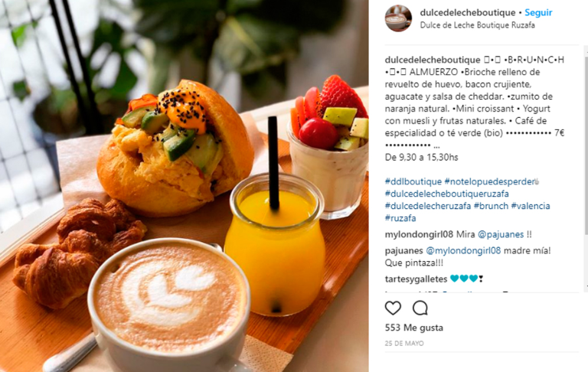Open mention @pajuanes in comment
The image size is (588, 372).
pos(501,234)
